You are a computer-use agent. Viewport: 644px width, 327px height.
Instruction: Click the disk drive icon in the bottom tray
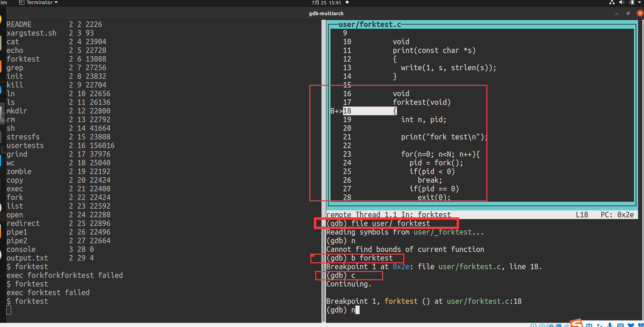pyautogui.click(x=533, y=325)
